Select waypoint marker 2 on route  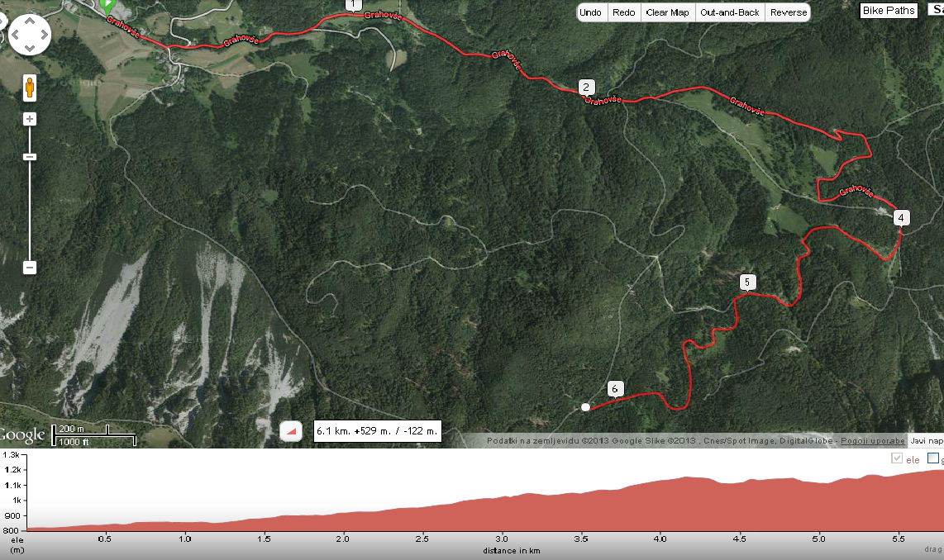tap(586, 88)
